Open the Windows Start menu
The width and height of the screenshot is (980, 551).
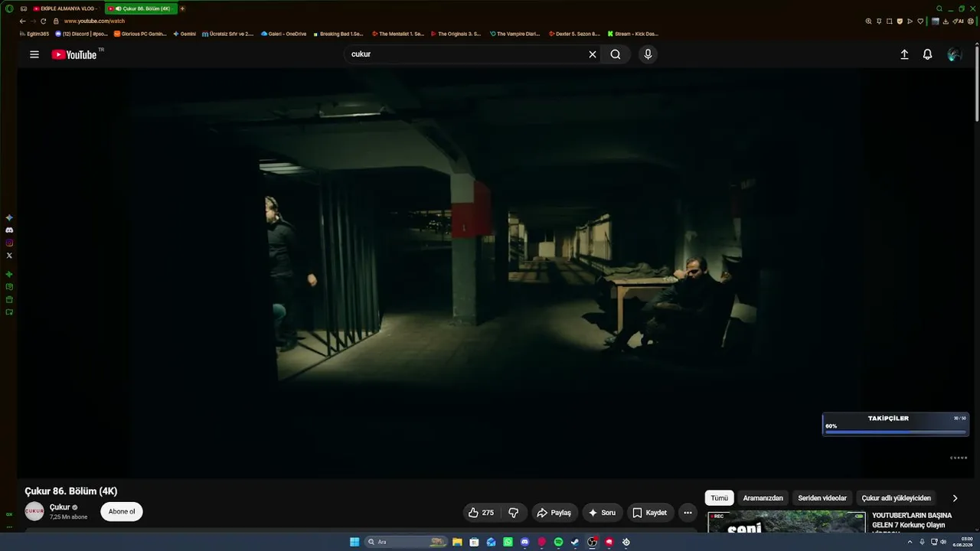[x=354, y=542]
